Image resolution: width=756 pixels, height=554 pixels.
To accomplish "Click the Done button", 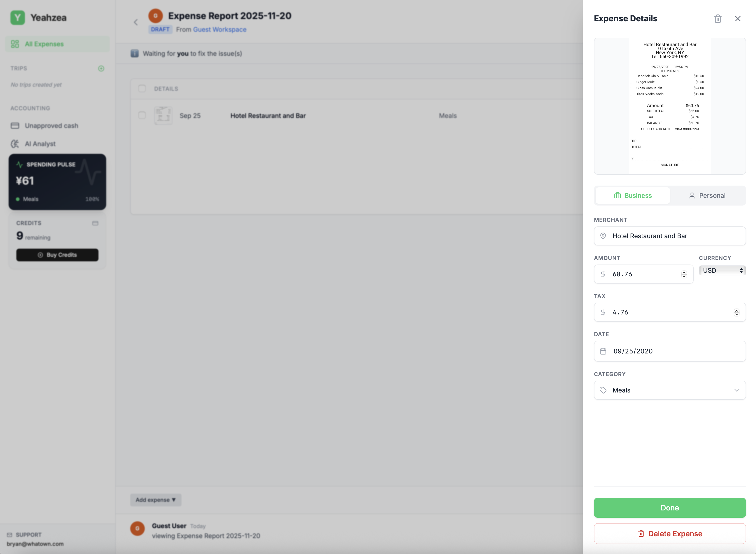I will 670,507.
